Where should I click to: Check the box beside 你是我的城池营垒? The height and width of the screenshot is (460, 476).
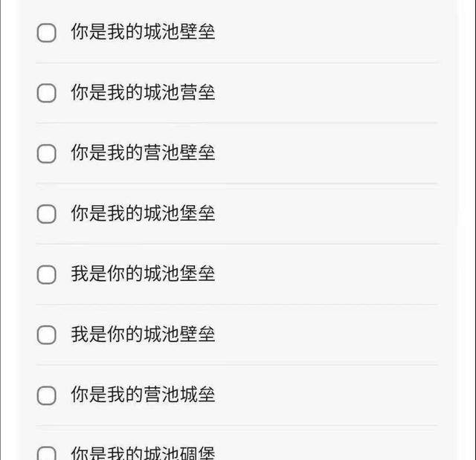pos(47,93)
